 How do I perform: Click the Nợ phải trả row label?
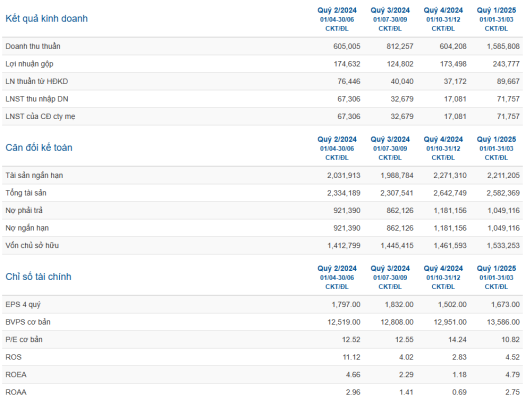click(24, 210)
